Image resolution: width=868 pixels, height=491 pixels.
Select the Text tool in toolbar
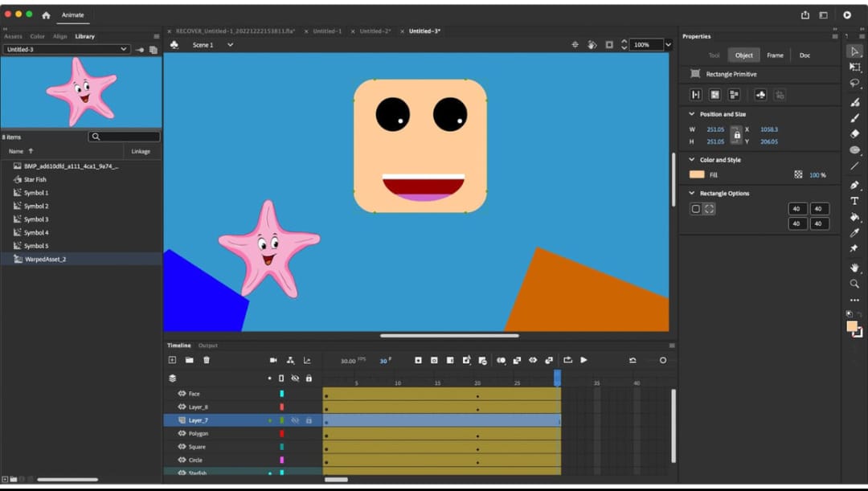854,201
